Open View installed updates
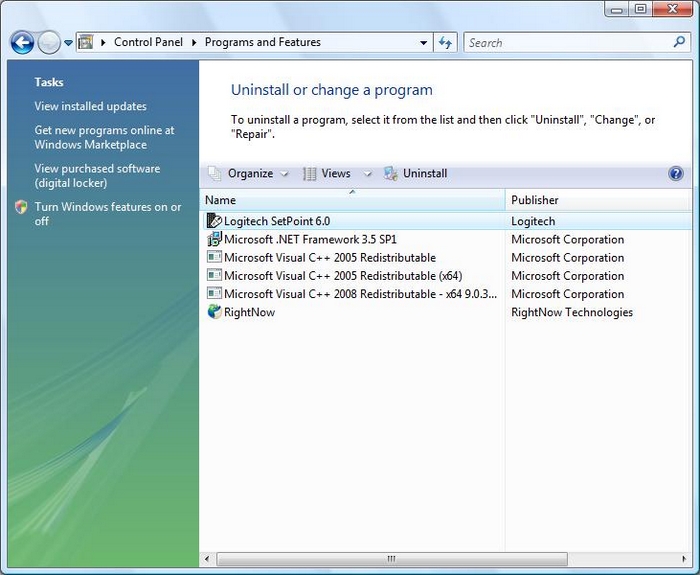 click(91, 106)
